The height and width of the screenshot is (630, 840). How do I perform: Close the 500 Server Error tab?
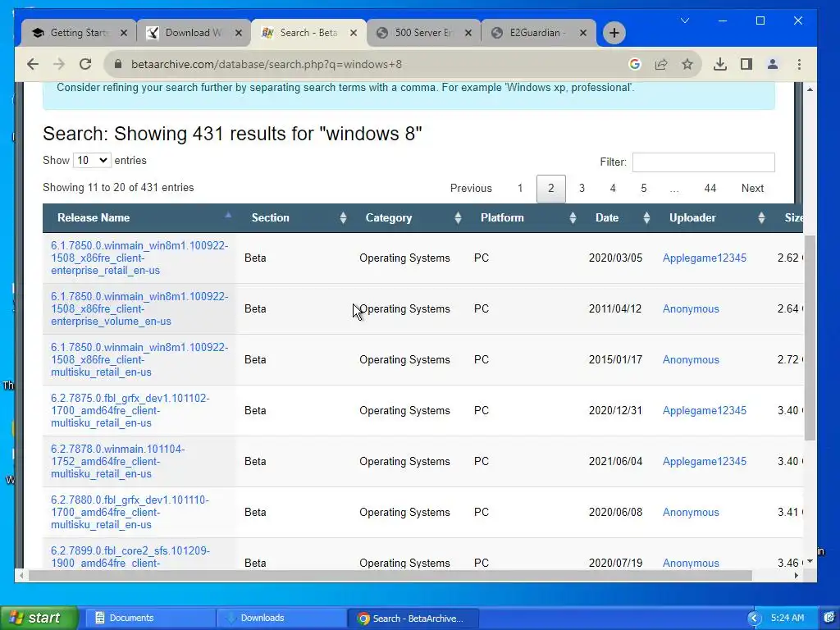click(x=468, y=33)
